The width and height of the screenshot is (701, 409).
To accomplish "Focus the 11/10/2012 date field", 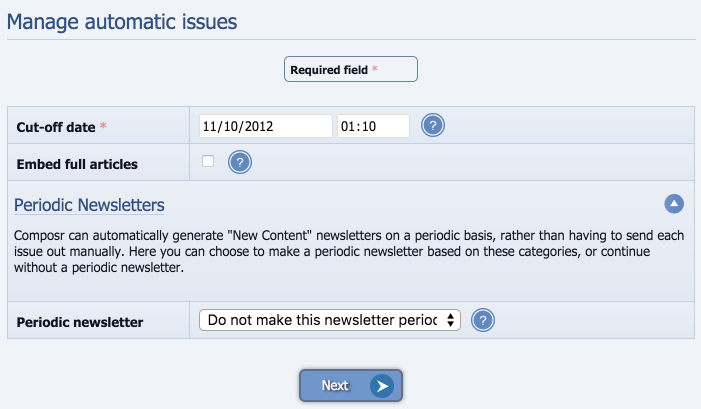I will point(266,126).
